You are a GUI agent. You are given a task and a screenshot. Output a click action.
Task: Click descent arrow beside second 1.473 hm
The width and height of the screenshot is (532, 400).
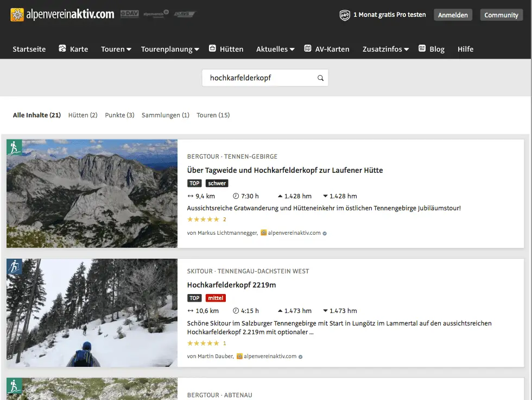pyautogui.click(x=325, y=311)
